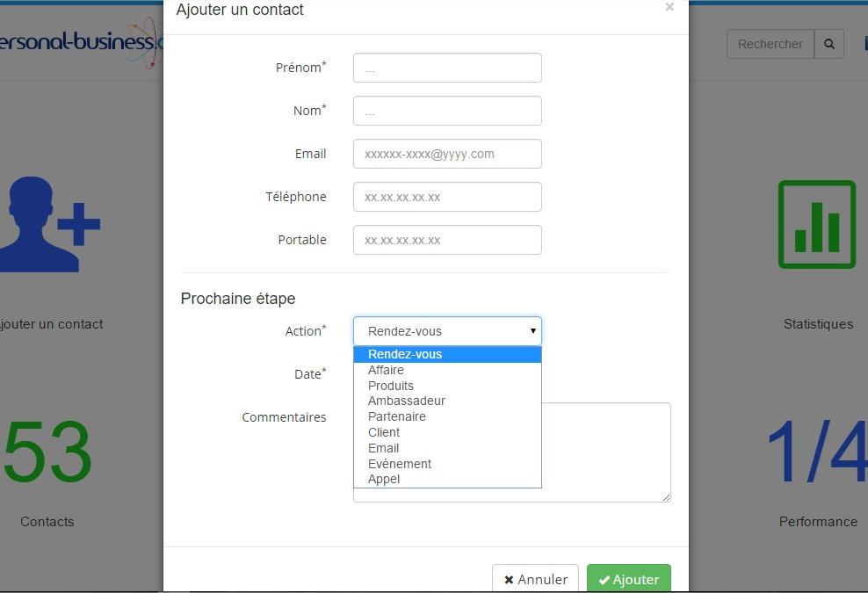Click the search magnifier icon button
The width and height of the screenshot is (868, 593).
pyautogui.click(x=828, y=44)
